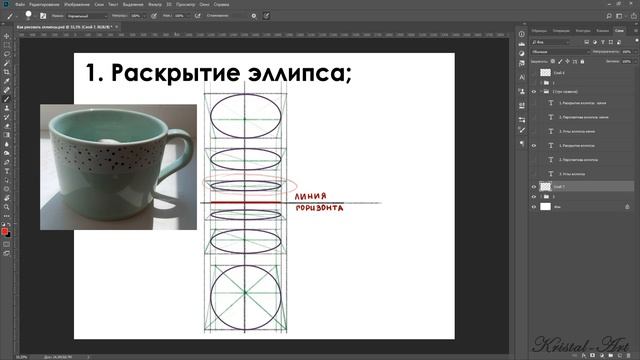This screenshot has height=360, width=640.
Task: Filter layers by type (T) icon
Action: [x=602, y=42]
